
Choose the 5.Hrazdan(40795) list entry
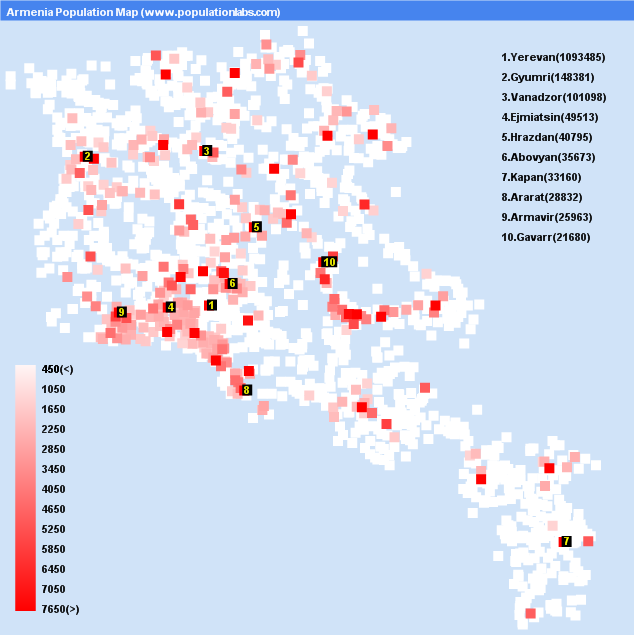[x=547, y=137]
